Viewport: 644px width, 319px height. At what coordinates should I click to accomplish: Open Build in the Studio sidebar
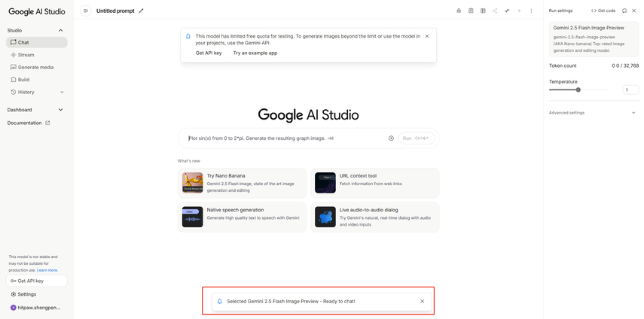(x=37, y=80)
